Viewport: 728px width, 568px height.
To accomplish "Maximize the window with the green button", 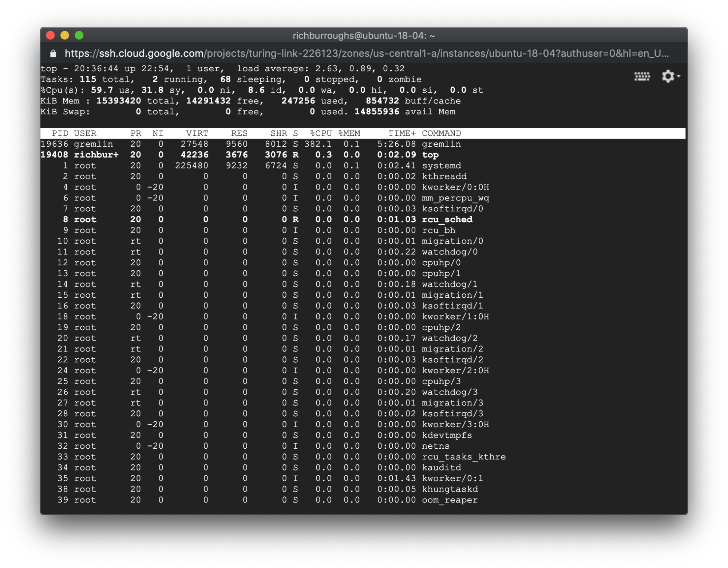I will tap(79, 35).
